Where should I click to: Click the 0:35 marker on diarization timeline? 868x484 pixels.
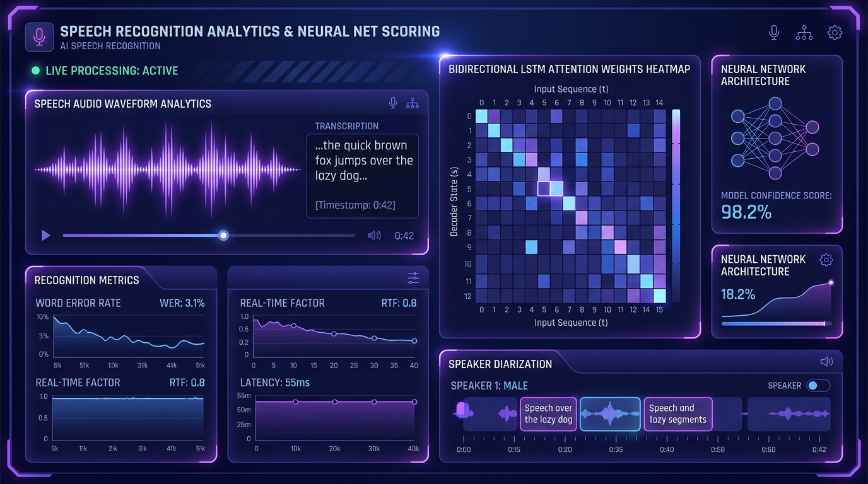(616, 449)
